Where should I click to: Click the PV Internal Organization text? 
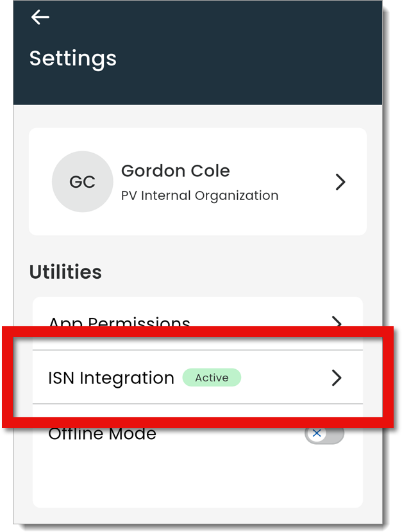pos(199,195)
